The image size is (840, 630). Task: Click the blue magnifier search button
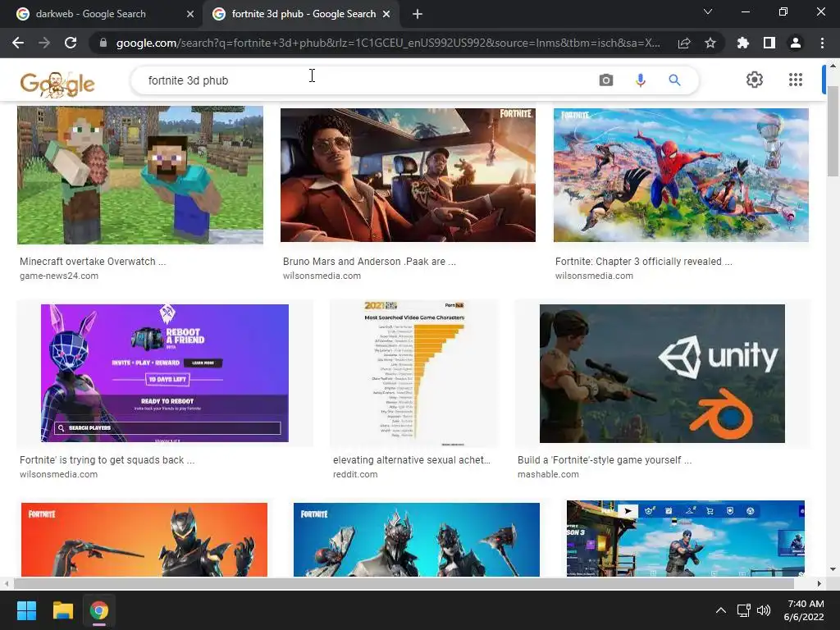[x=674, y=80]
